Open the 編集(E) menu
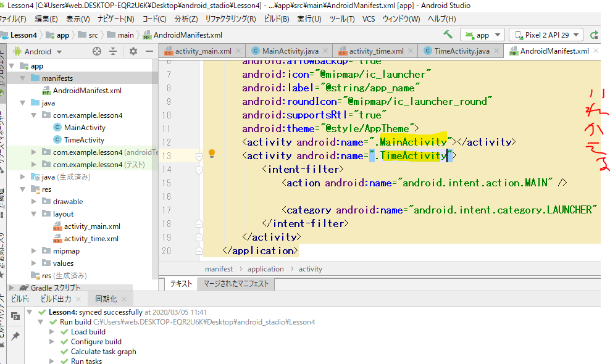 [46, 19]
